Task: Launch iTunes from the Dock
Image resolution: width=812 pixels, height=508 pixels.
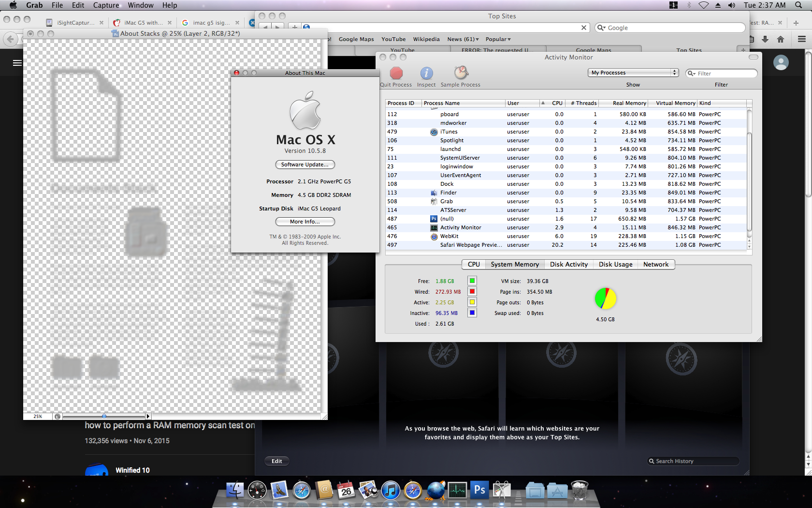Action: [x=391, y=491]
